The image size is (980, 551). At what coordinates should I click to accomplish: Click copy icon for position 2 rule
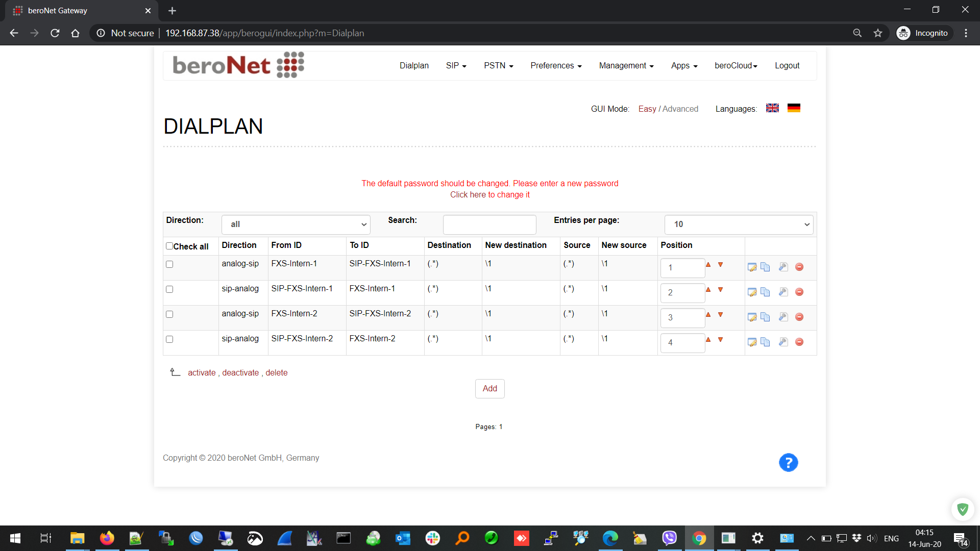765,292
